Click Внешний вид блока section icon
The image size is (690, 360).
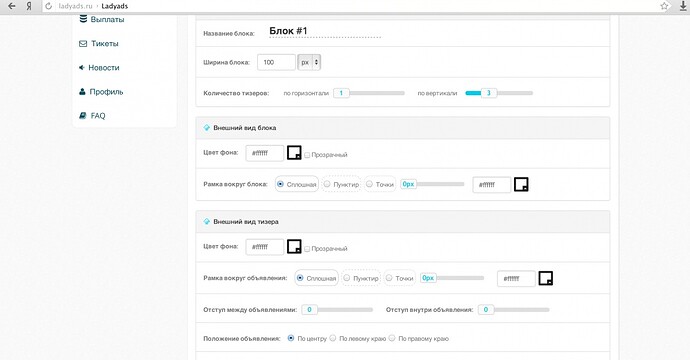(207, 128)
